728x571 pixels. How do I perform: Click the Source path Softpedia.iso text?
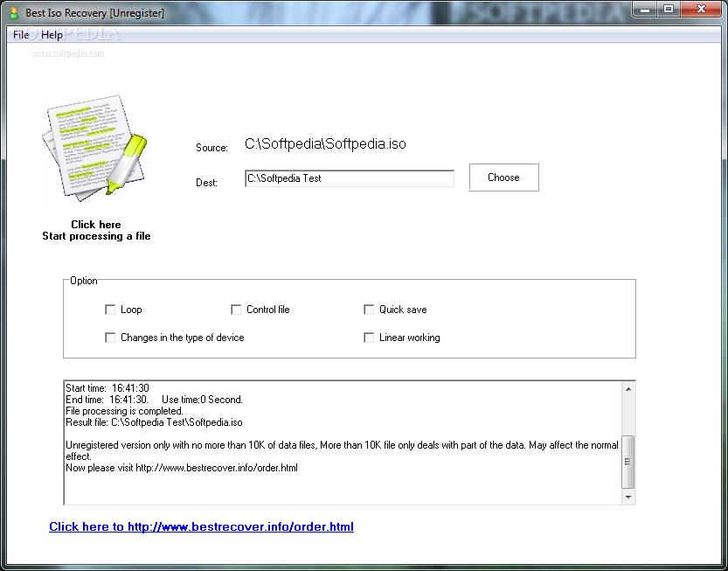coord(325,144)
